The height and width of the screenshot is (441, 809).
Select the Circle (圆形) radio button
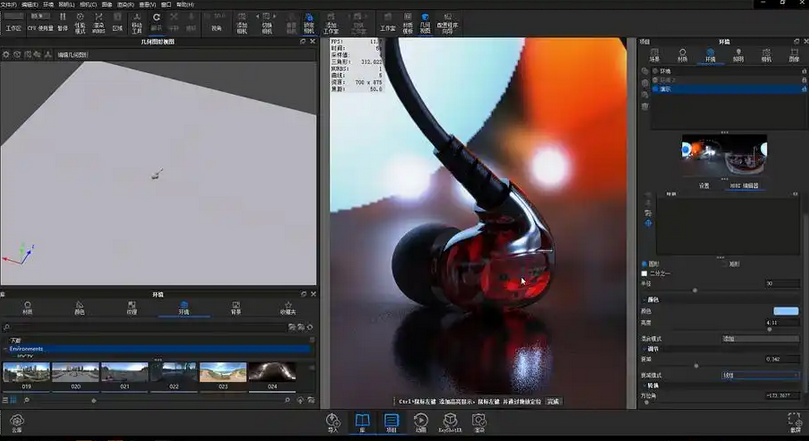pos(644,264)
